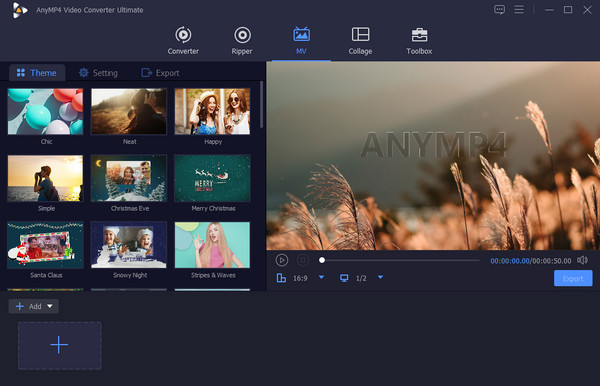Click the feedback chat icon
Viewport: 600px width, 386px height.
499,10
